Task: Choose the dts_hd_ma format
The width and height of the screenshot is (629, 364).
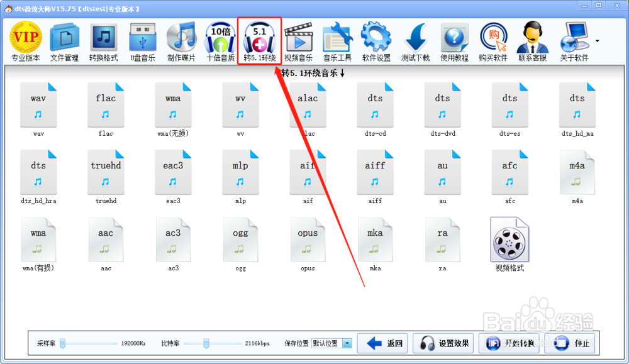Action: (x=577, y=110)
